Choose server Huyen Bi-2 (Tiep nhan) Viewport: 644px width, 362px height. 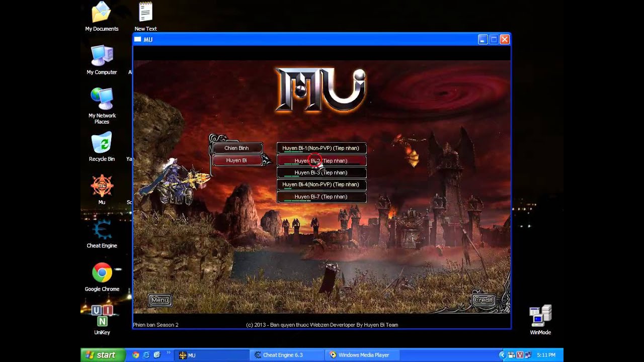321,161
